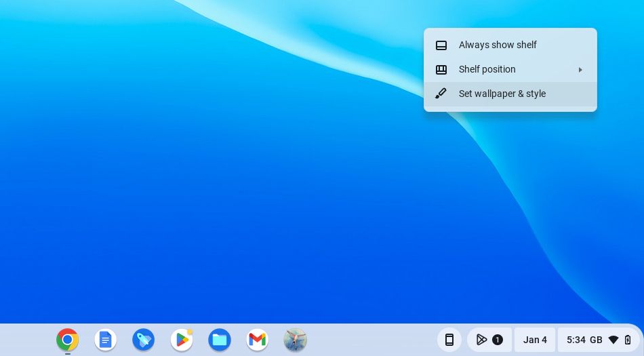Select the Shelf position menu entry
644x356 pixels.
[x=487, y=69]
